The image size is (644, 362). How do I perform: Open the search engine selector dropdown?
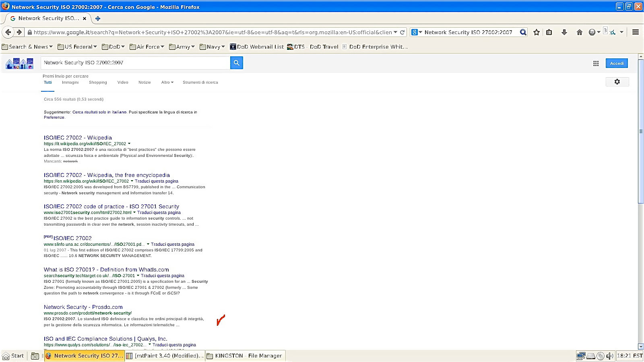click(417, 32)
